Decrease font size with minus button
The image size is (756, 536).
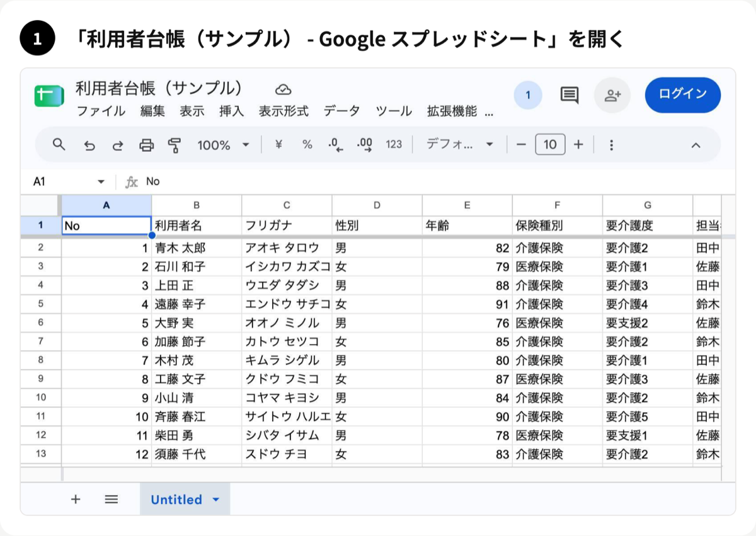pos(521,145)
